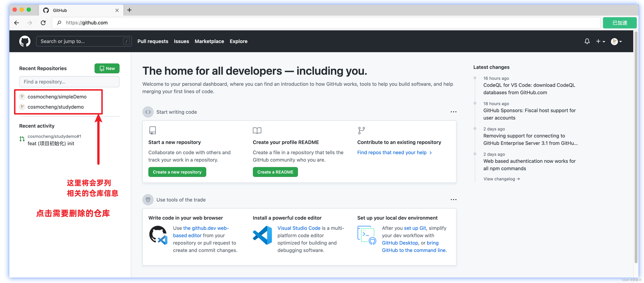
Task: Click the green New repository button
Action: [x=107, y=68]
